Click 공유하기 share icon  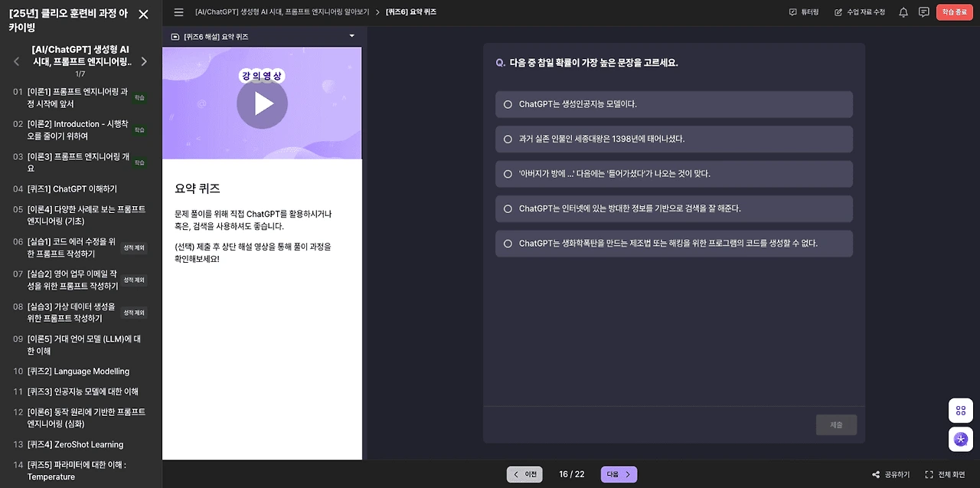[x=891, y=475]
